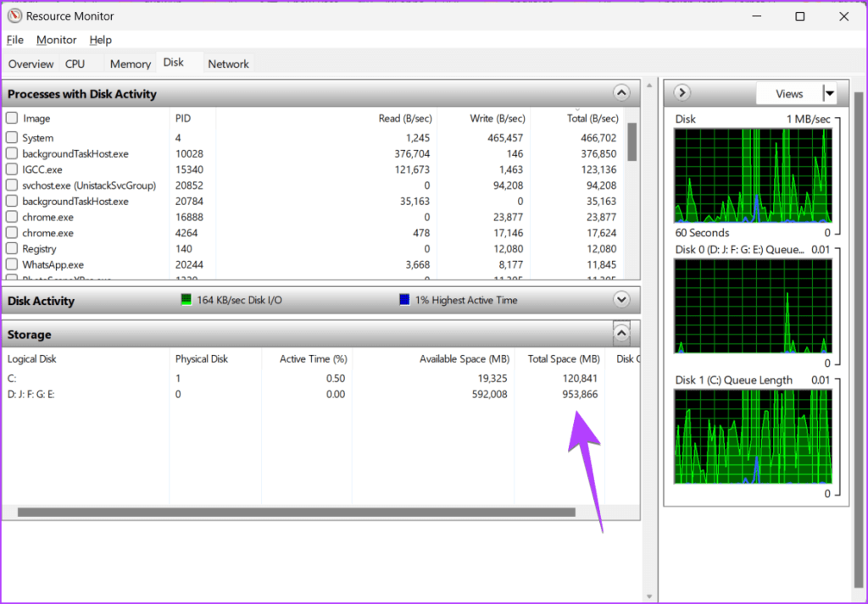Screen dimensions: 868x604
Task: Check the svchost.exe (UnistackSvcGroup) checkbox
Action: 12,185
